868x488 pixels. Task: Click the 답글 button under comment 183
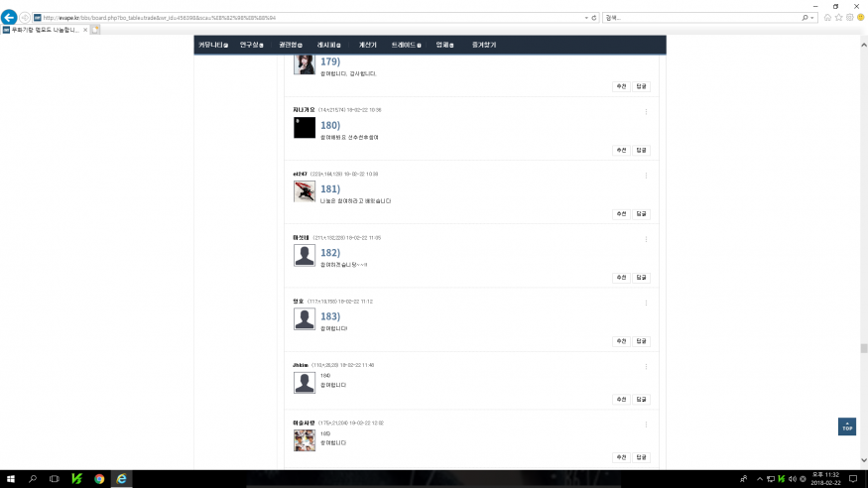pyautogui.click(x=641, y=341)
